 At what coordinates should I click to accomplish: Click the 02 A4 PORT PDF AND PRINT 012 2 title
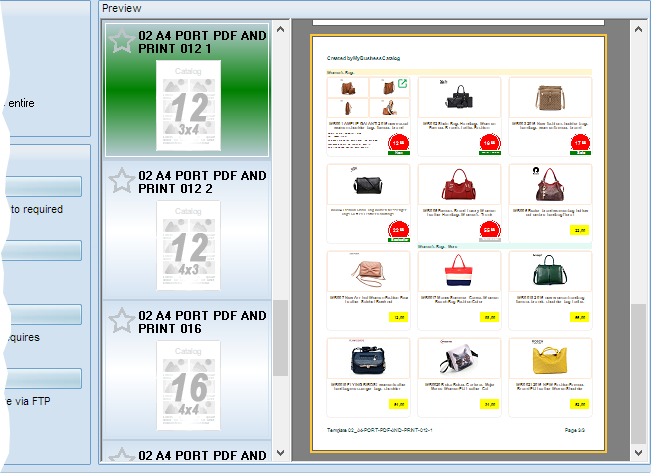point(202,182)
